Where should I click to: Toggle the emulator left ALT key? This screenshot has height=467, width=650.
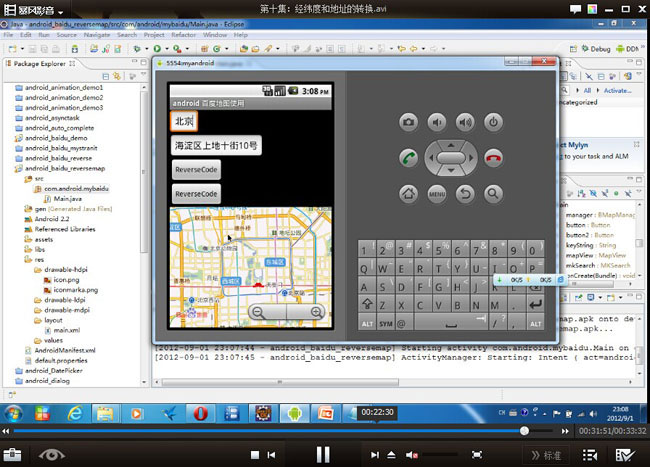point(367,324)
